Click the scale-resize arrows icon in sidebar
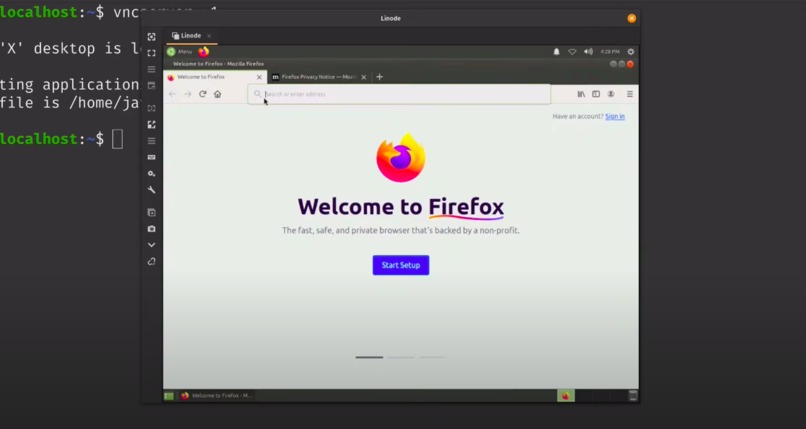This screenshot has width=806, height=429. 152,125
